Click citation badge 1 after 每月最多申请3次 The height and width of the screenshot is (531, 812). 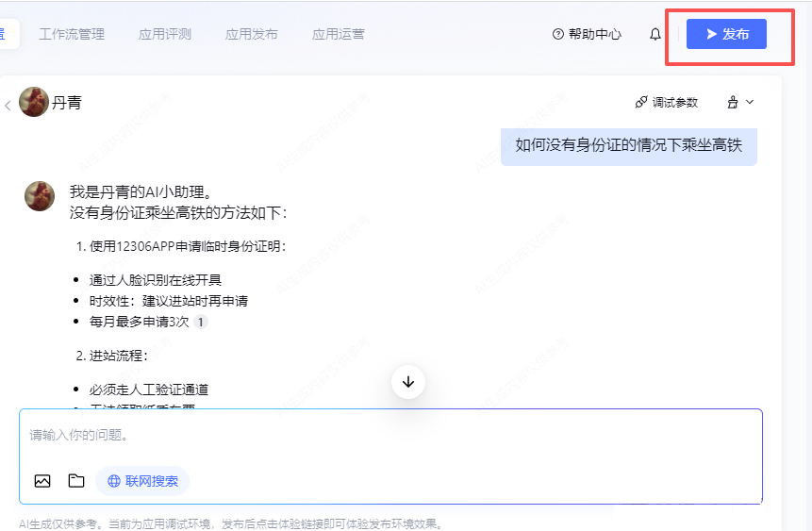point(201,323)
